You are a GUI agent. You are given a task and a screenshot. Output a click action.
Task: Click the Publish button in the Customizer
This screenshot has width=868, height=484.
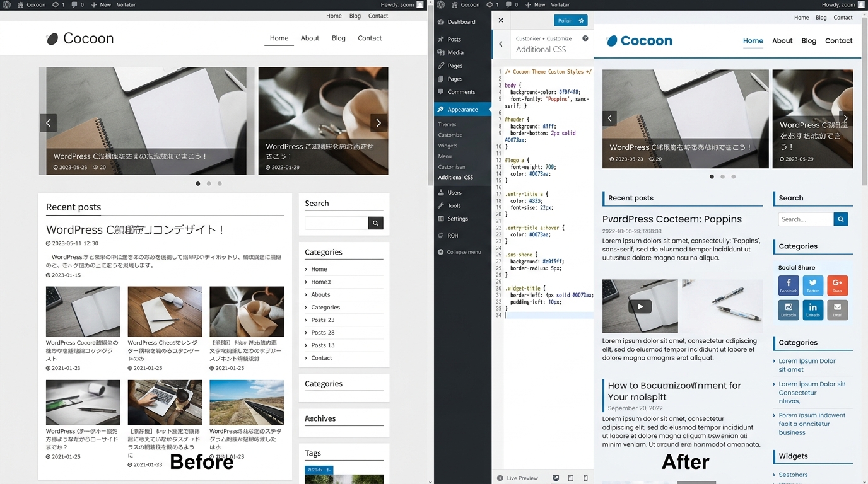pos(565,21)
